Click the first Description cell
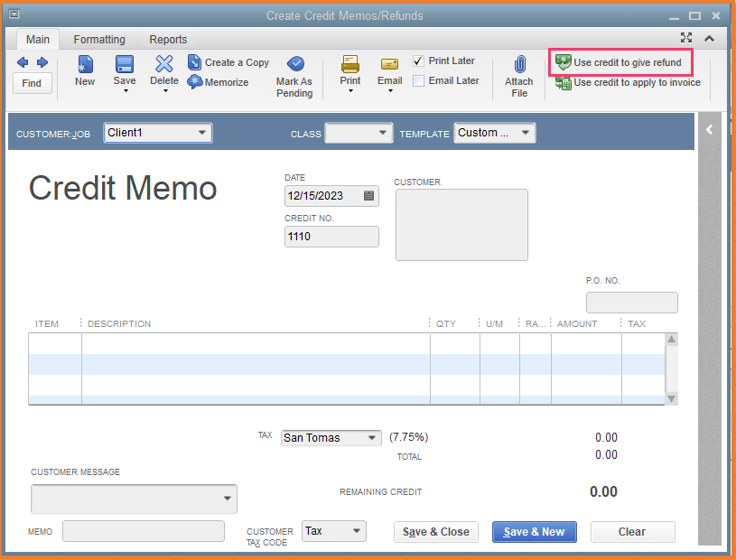Viewport: 736px width, 560px height. point(256,343)
